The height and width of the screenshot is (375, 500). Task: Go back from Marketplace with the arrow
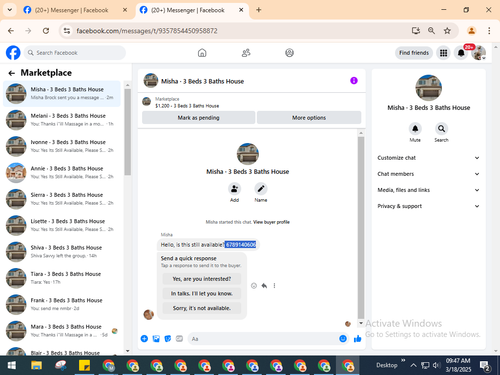[x=12, y=73]
